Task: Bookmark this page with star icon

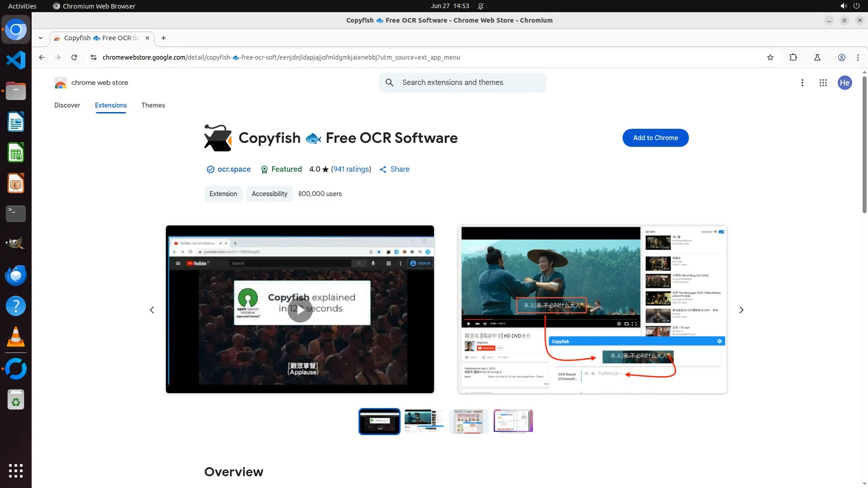Action: tap(770, 57)
